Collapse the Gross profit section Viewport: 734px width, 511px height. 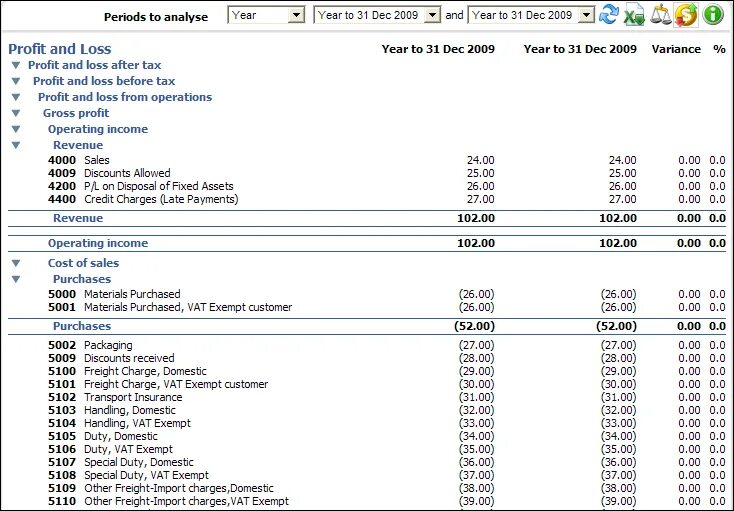[16, 113]
